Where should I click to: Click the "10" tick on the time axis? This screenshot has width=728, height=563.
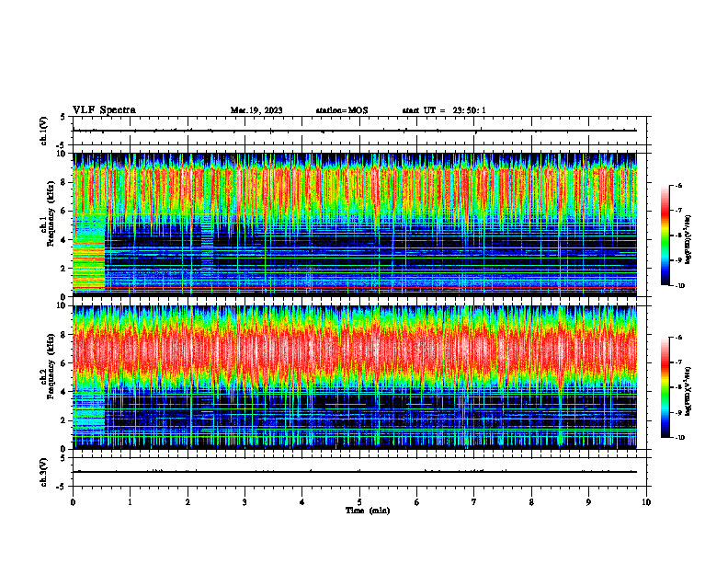point(646,502)
